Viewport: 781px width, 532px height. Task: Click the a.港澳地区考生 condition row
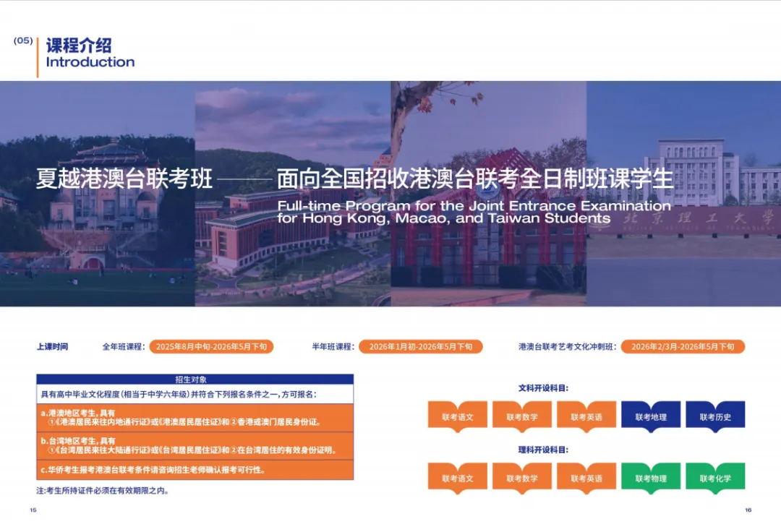point(195,418)
